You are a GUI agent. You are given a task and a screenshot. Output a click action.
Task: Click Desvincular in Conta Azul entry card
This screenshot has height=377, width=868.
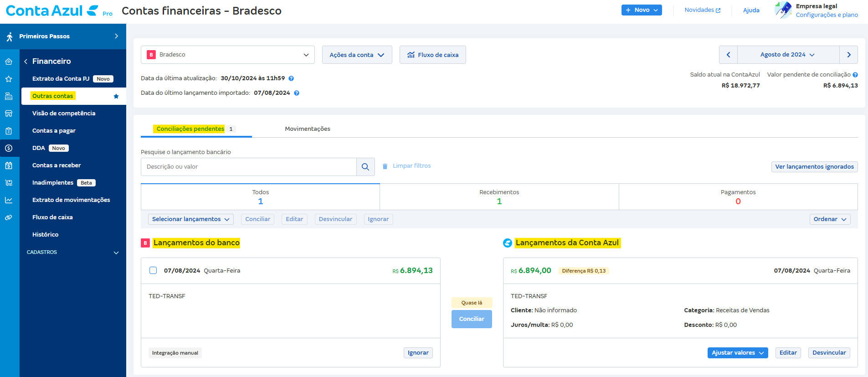tap(829, 353)
